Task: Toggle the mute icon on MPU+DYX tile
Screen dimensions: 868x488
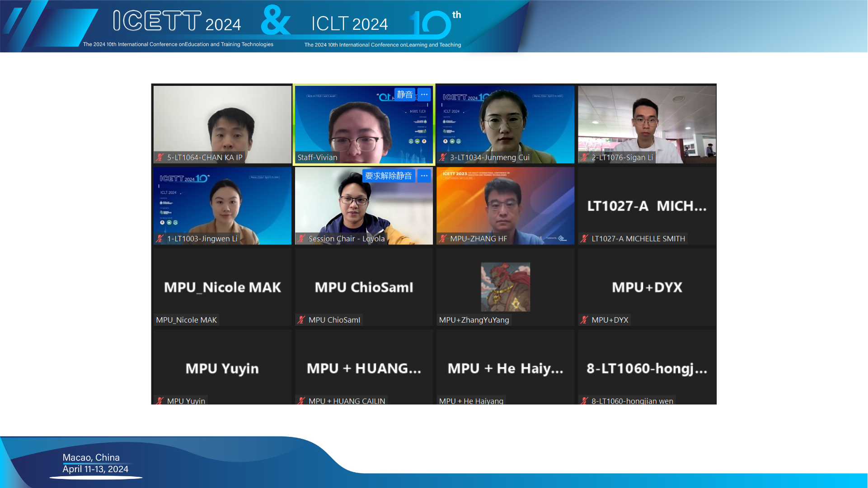Action: click(x=584, y=320)
